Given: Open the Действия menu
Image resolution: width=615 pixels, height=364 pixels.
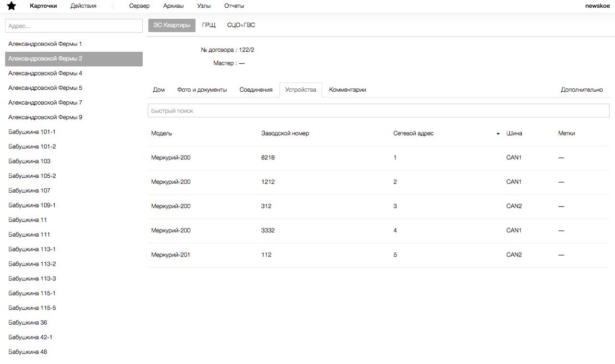Looking at the screenshot, I should pyautogui.click(x=83, y=6).
